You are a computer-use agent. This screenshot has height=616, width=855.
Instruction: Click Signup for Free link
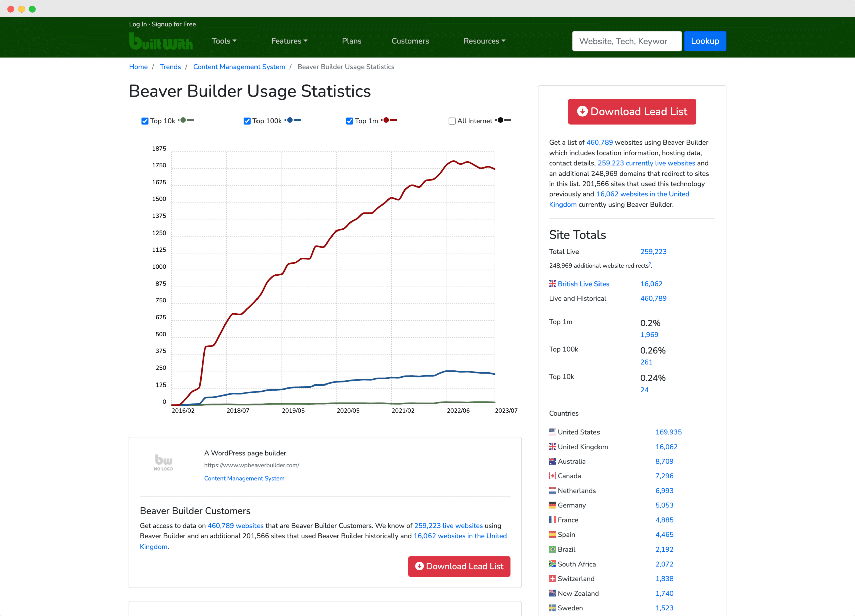click(174, 24)
